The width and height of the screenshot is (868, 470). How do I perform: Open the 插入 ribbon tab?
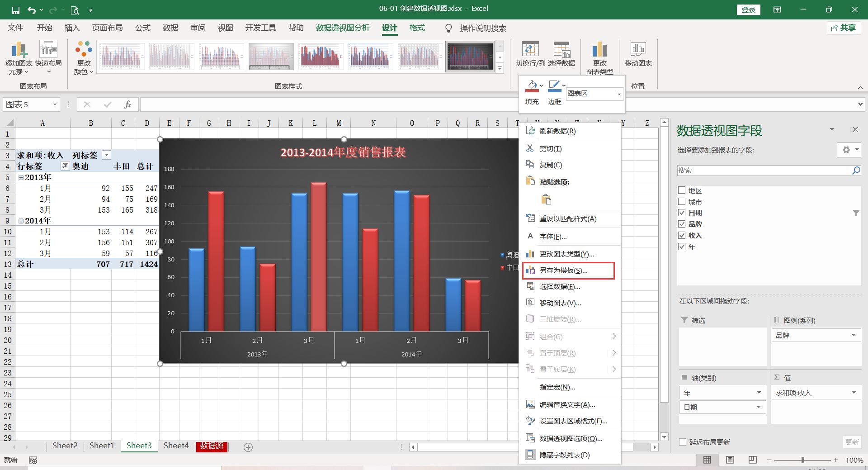[x=72, y=28]
